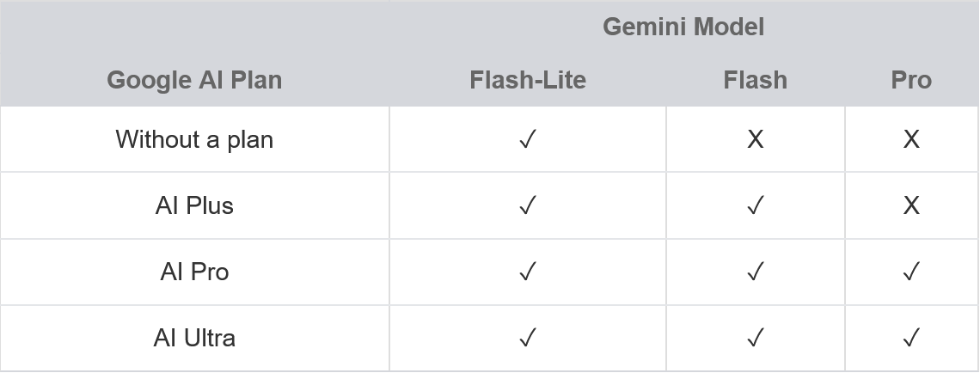Viewport: 980px width, 373px height.
Task: Click the Flash checkmark in AI Pro row
Action: click(755, 272)
